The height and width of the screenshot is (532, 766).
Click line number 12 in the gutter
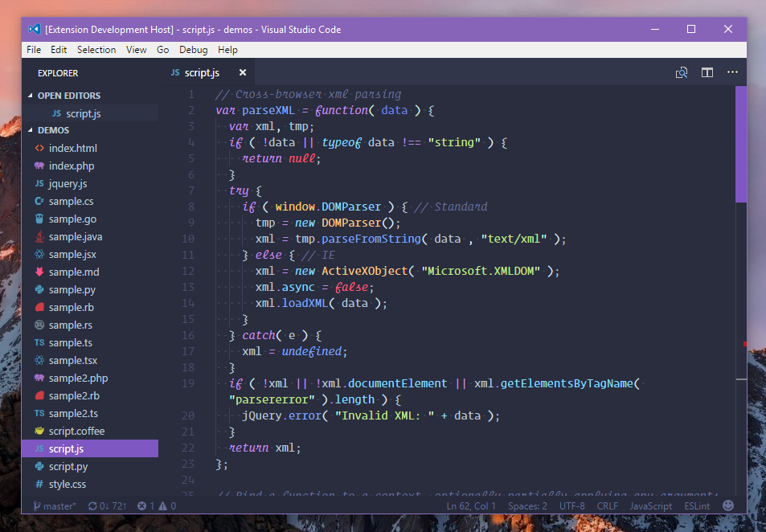(188, 271)
